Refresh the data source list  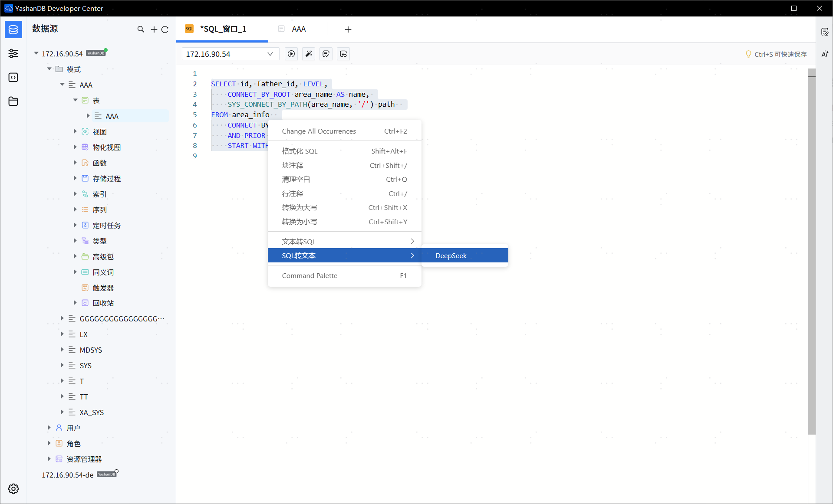coord(165,29)
